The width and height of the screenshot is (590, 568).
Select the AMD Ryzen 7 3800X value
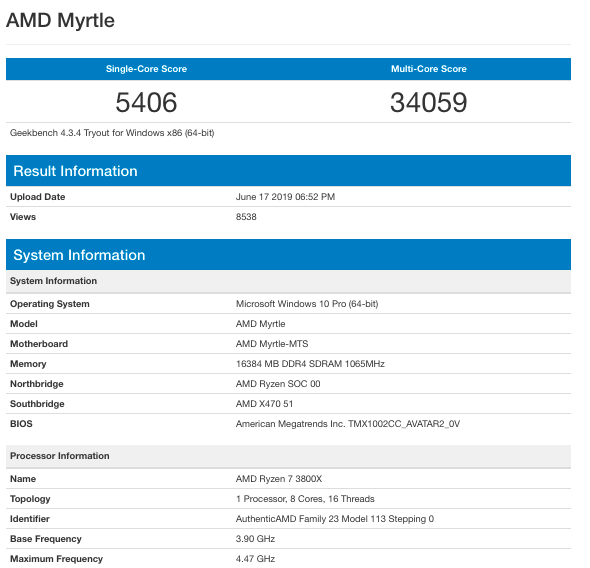[x=279, y=479]
